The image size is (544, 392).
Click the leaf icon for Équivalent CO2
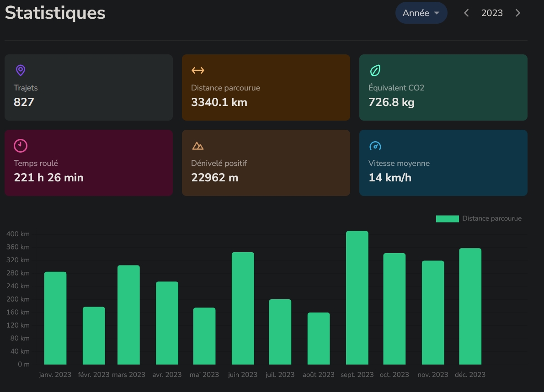[375, 70]
